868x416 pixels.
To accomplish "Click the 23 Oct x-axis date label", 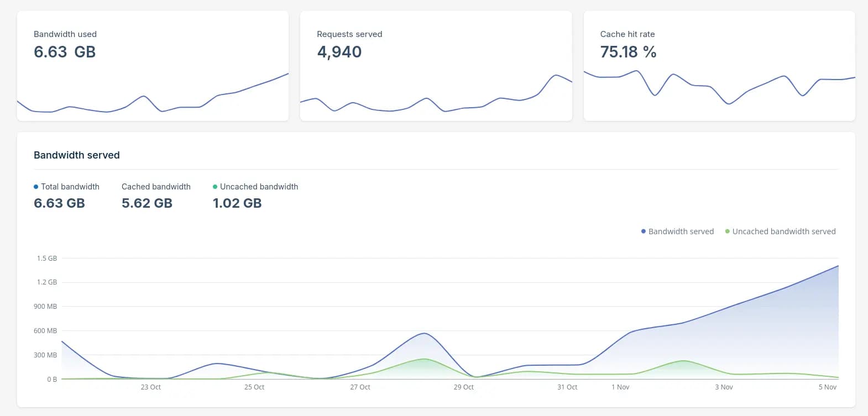I will pos(150,387).
